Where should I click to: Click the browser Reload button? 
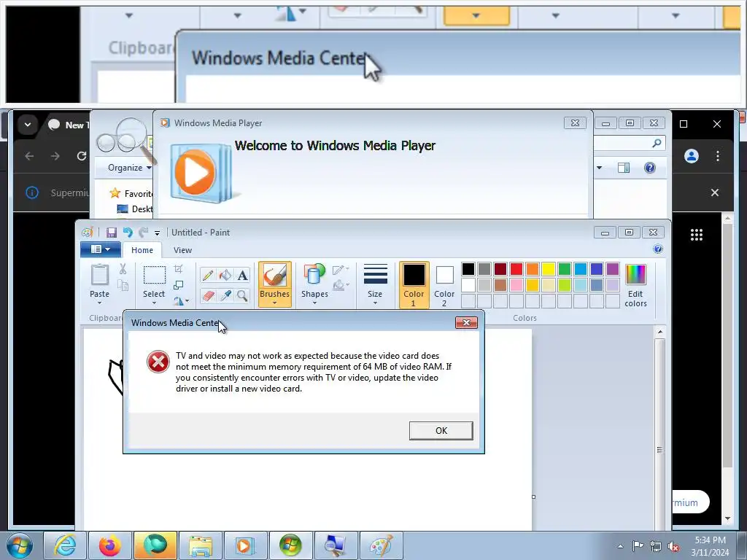point(82,156)
